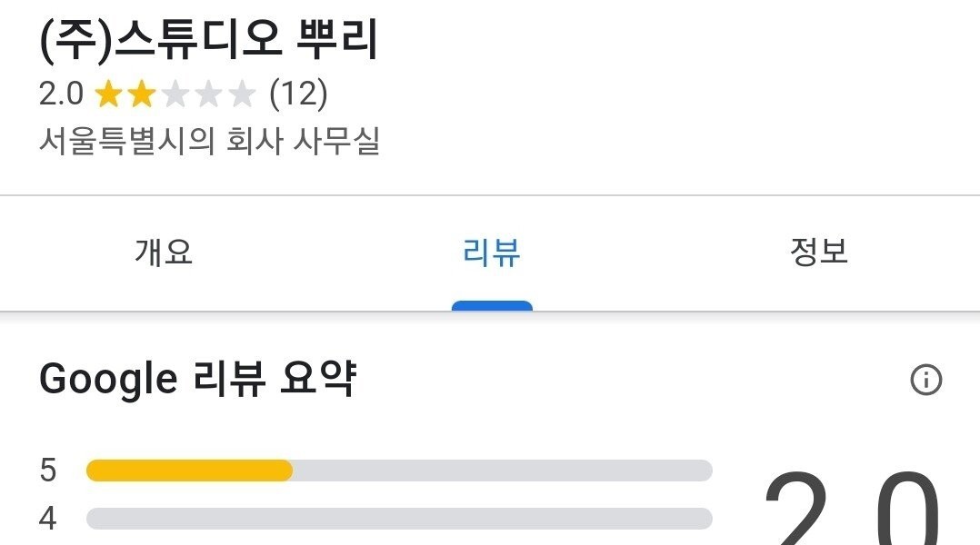Open the 개요 tab
980x545 pixels.
pos(164,252)
